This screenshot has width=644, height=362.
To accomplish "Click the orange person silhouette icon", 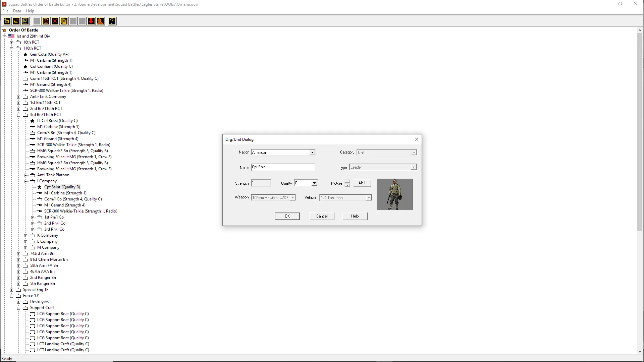I will [x=100, y=21].
